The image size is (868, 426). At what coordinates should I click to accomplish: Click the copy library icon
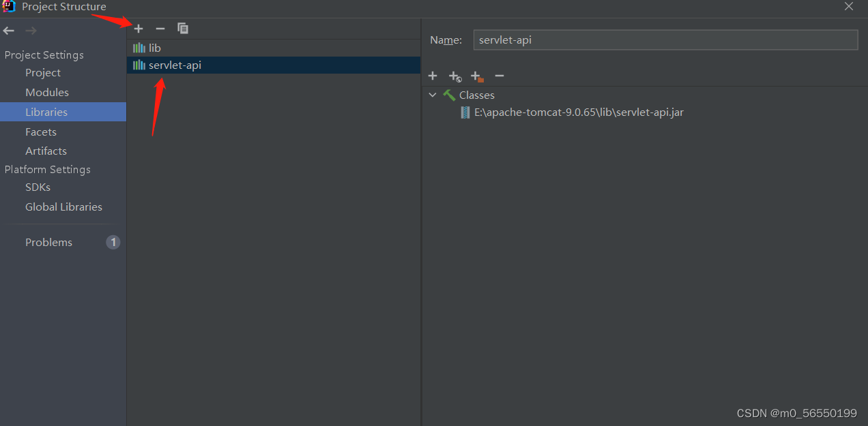tap(183, 29)
